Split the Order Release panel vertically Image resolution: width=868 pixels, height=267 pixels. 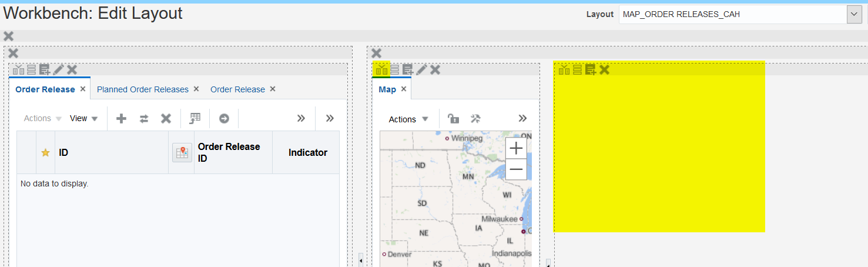[18, 70]
